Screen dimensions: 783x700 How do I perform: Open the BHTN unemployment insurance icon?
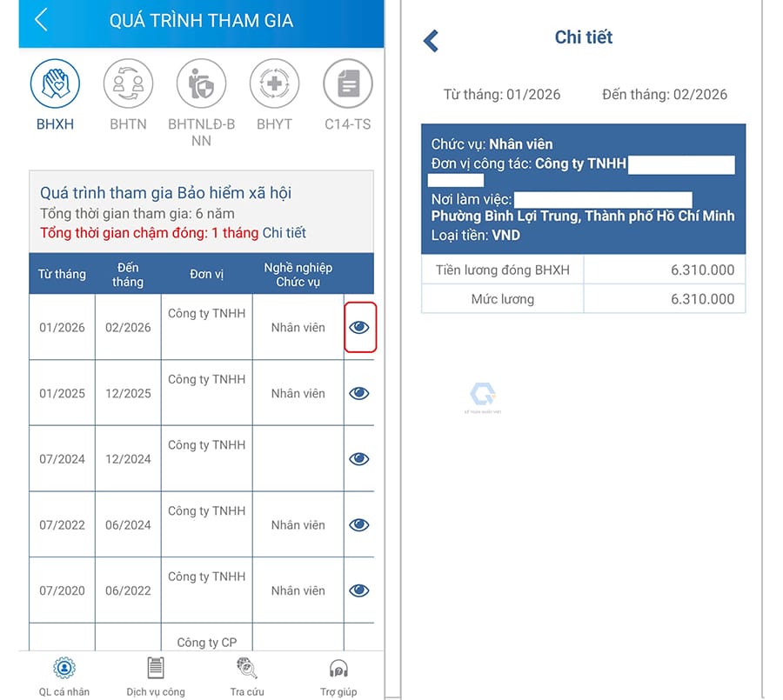pyautogui.click(x=128, y=84)
